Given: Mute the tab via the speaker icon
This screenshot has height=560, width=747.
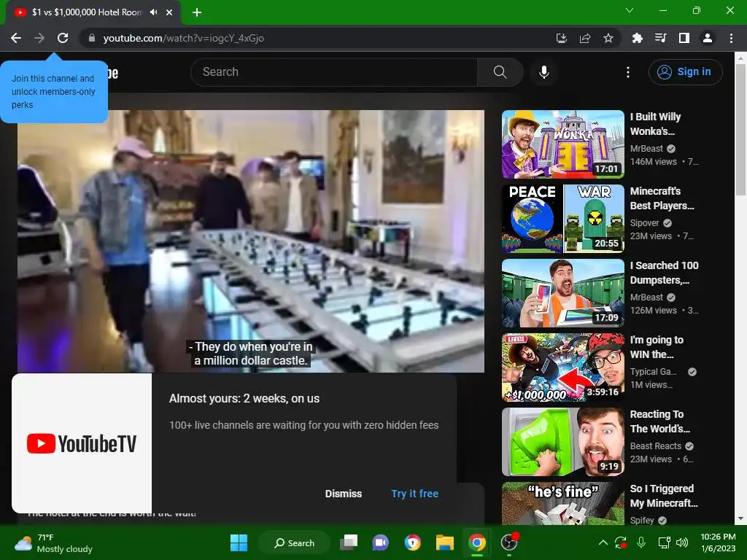Looking at the screenshot, I should click(x=153, y=12).
